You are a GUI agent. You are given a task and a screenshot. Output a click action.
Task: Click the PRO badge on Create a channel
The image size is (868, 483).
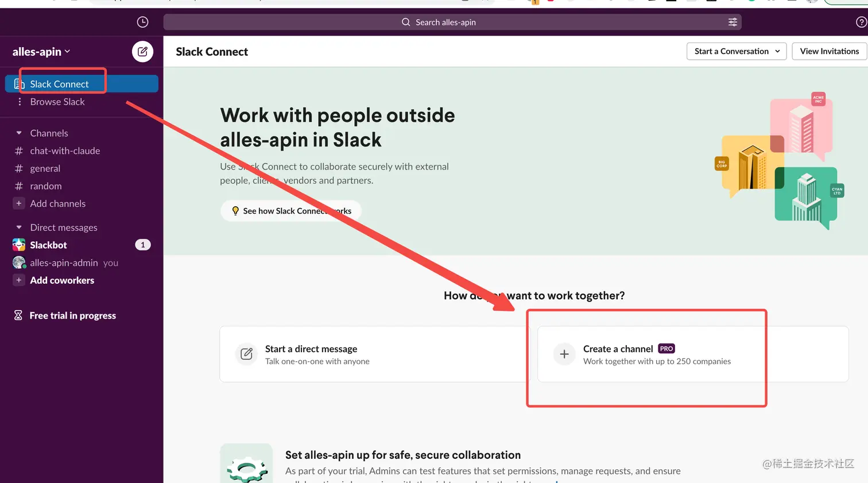(x=666, y=349)
